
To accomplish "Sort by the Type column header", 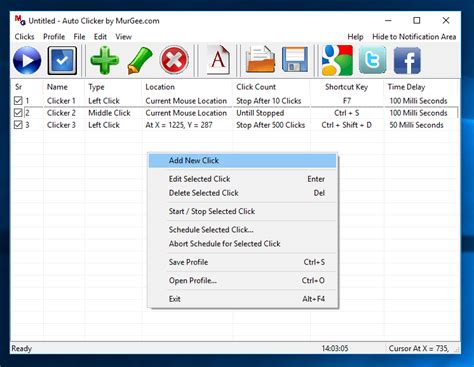I will coord(113,87).
